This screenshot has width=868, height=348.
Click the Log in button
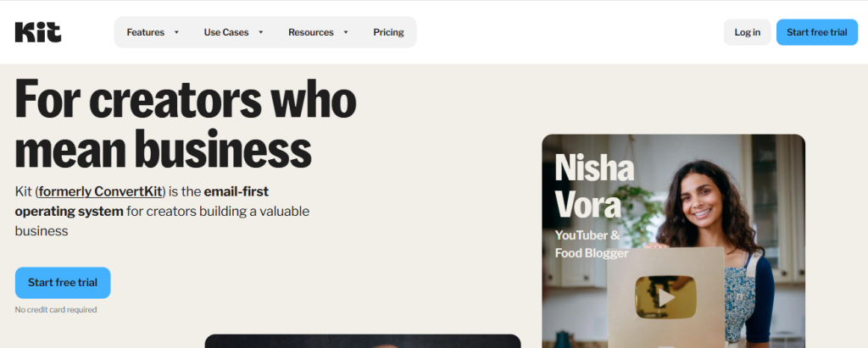point(748,32)
